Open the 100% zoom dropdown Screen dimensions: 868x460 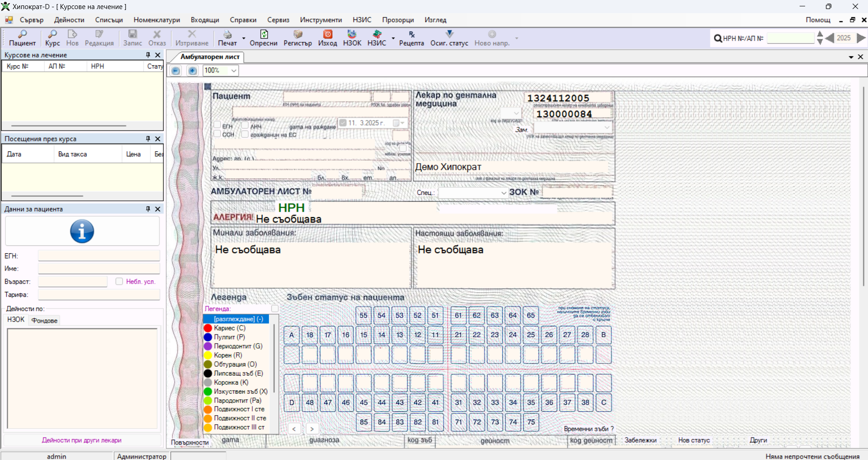click(x=234, y=71)
